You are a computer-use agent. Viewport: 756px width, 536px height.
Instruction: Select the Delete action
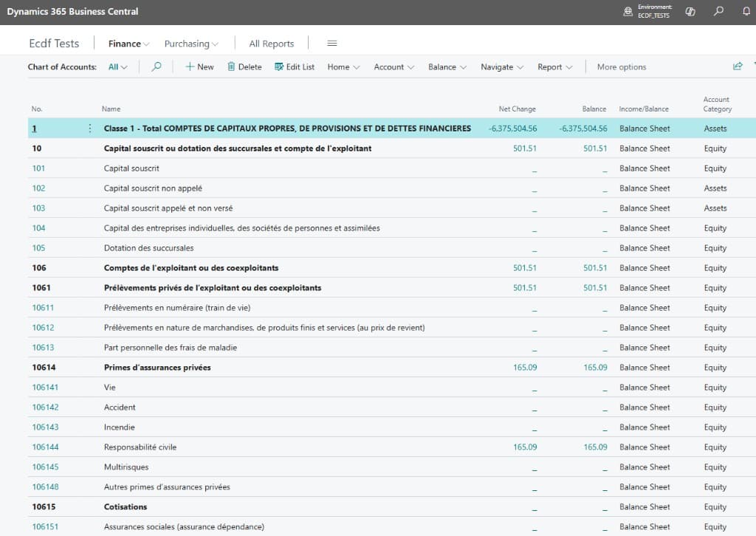point(244,66)
